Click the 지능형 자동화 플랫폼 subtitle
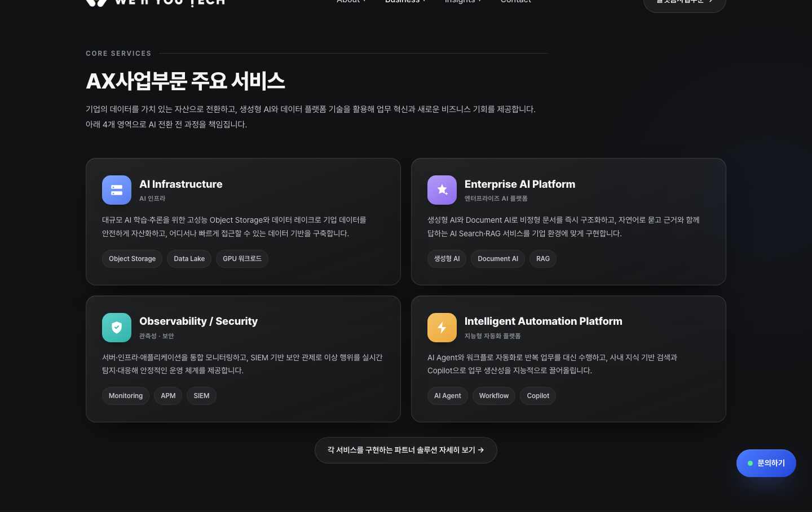The width and height of the screenshot is (812, 512). [x=493, y=336]
